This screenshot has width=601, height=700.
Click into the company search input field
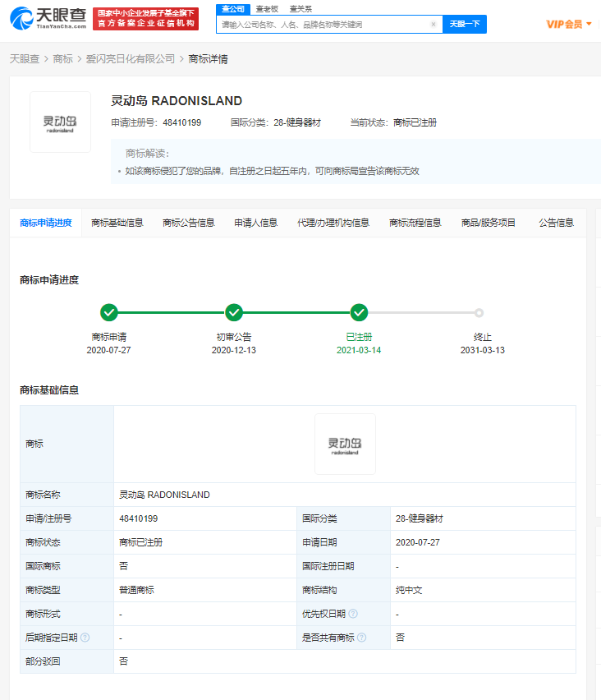[x=324, y=25]
